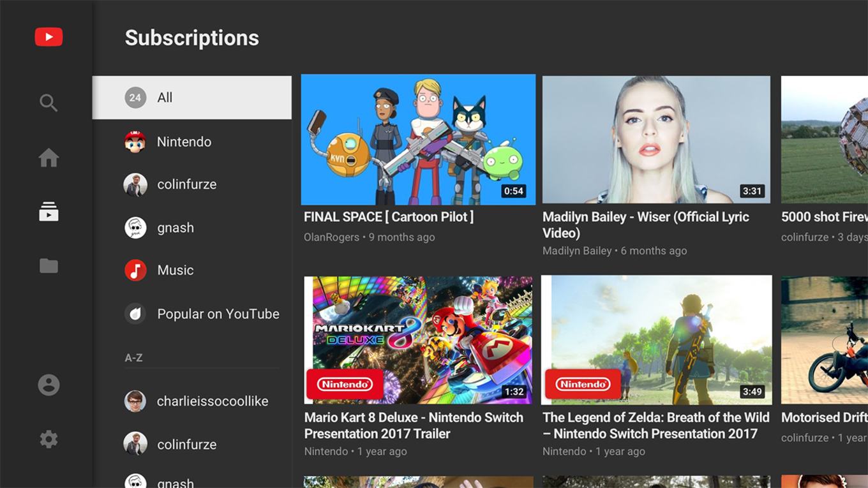Open Search from sidebar magnifier icon
The width and height of the screenshot is (868, 488).
tap(49, 103)
